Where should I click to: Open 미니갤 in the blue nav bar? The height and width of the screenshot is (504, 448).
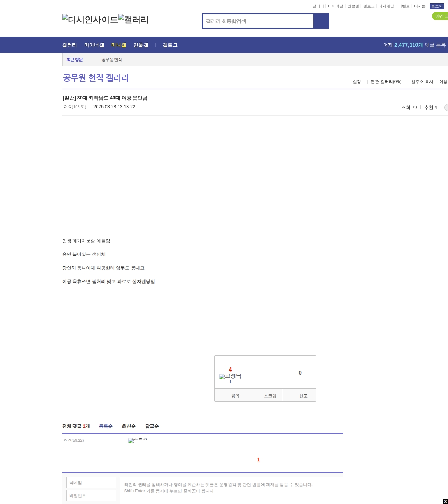pos(119,45)
